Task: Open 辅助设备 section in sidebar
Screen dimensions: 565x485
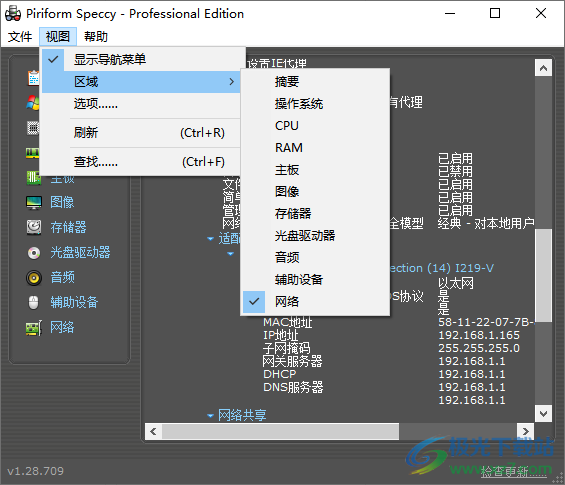Action: (x=74, y=302)
